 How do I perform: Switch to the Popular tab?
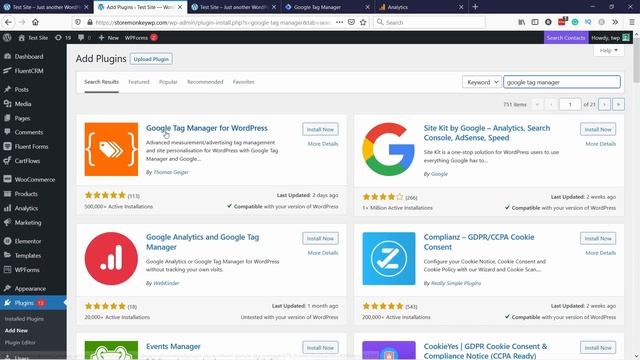pyautogui.click(x=168, y=82)
